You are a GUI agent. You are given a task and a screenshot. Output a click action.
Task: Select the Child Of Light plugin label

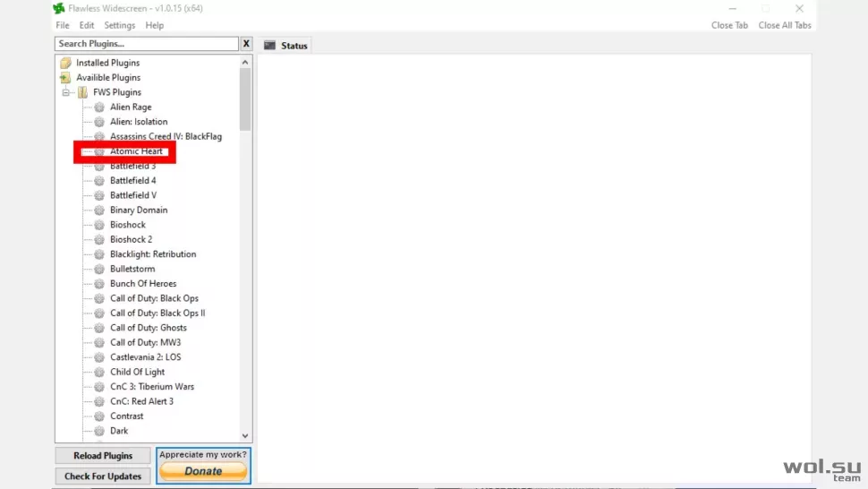(x=137, y=373)
